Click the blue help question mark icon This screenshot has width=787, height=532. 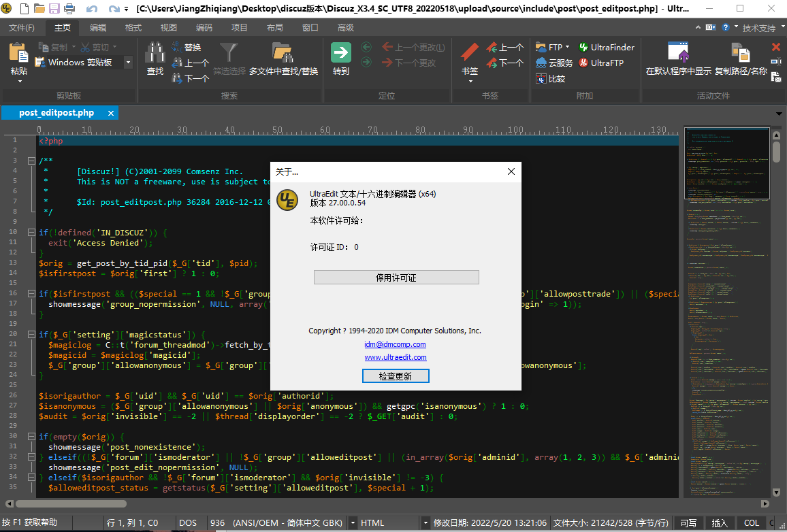725,28
